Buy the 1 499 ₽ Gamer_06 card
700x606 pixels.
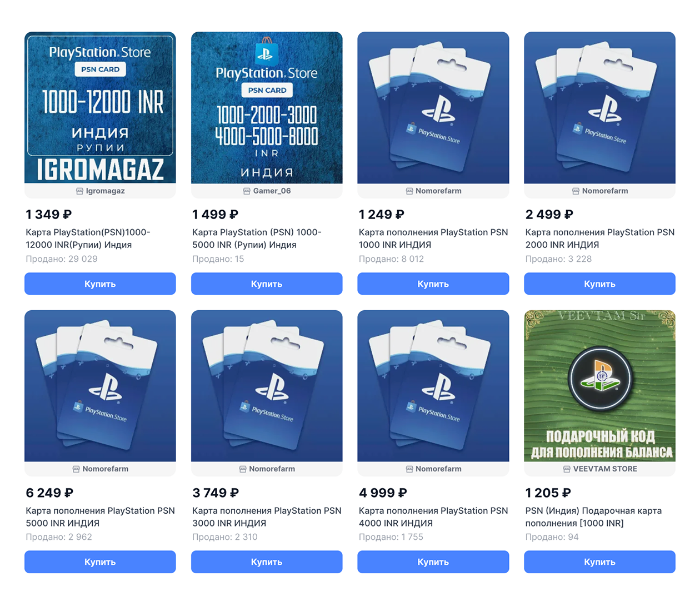pyautogui.click(x=267, y=284)
